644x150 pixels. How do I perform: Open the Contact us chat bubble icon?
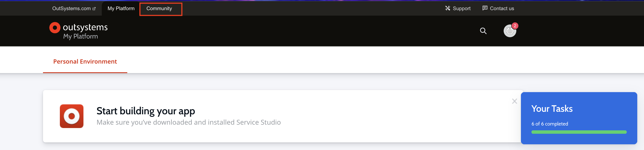[485, 8]
